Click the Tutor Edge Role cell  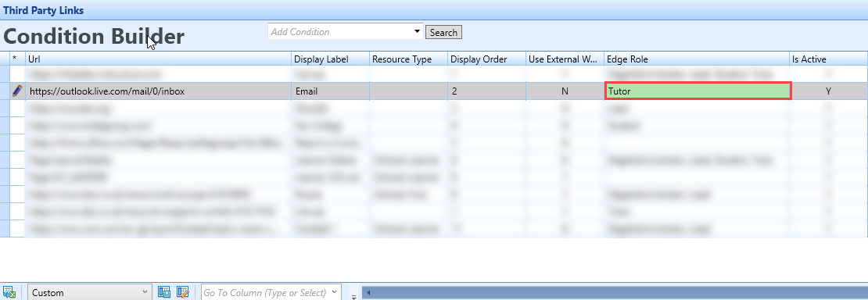coord(698,91)
